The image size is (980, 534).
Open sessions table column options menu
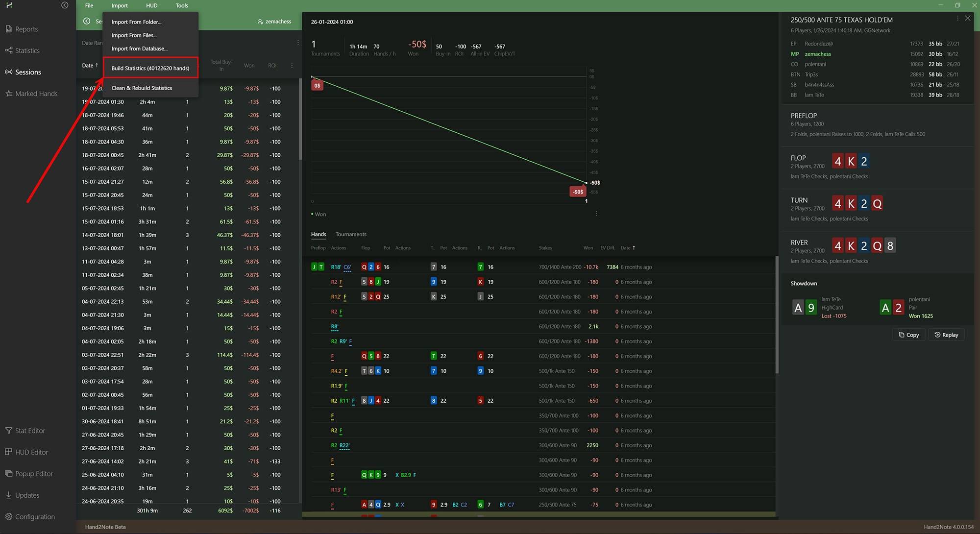pyautogui.click(x=292, y=65)
